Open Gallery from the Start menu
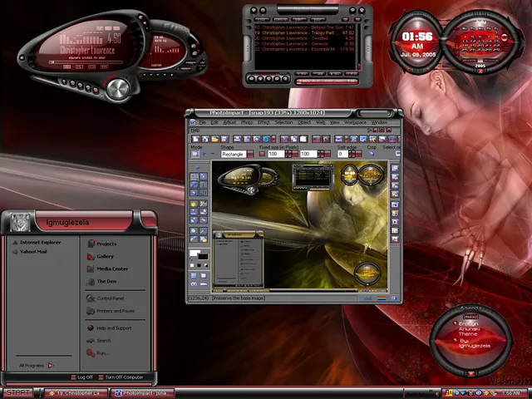 [104, 257]
